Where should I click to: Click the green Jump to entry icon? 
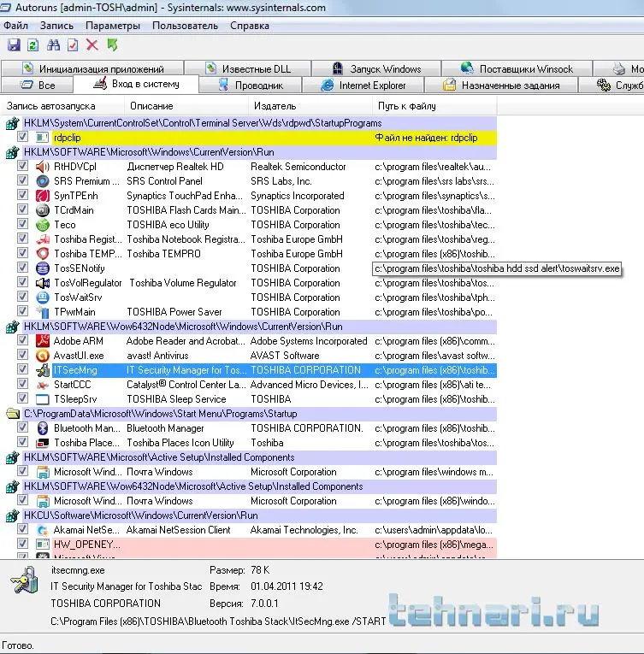112,44
